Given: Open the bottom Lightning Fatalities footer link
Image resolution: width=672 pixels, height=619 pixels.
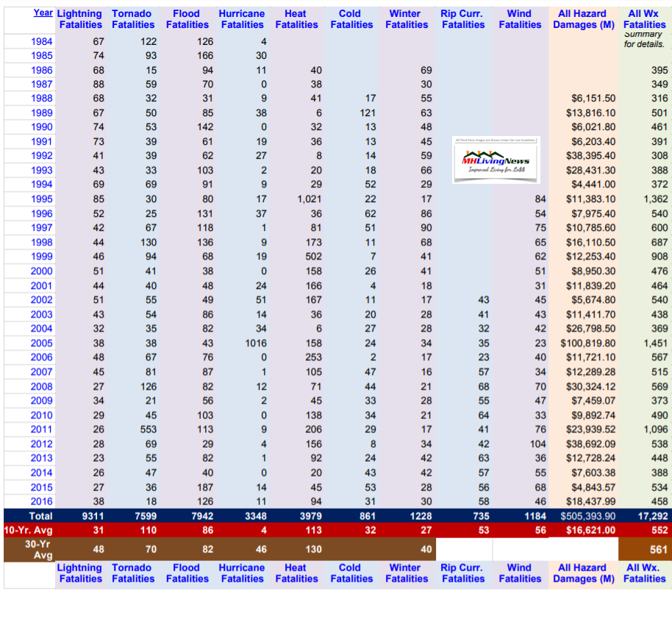Looking at the screenshot, I should [80, 573].
